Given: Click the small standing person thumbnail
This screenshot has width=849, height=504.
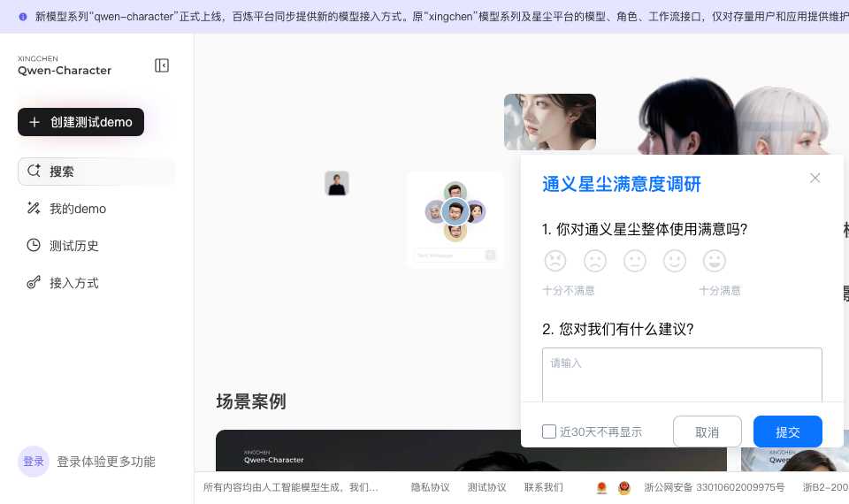Looking at the screenshot, I should [337, 183].
